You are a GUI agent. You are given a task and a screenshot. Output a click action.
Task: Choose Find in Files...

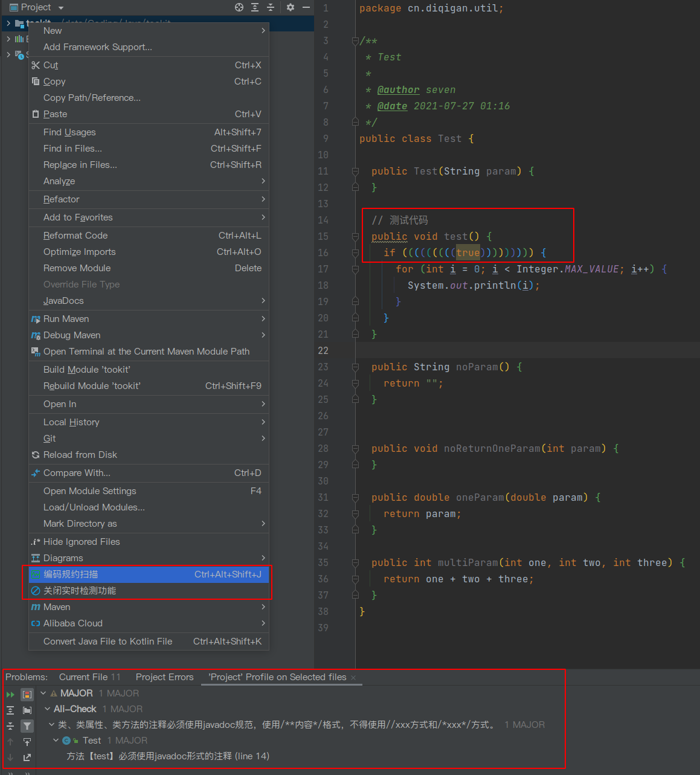point(149,149)
